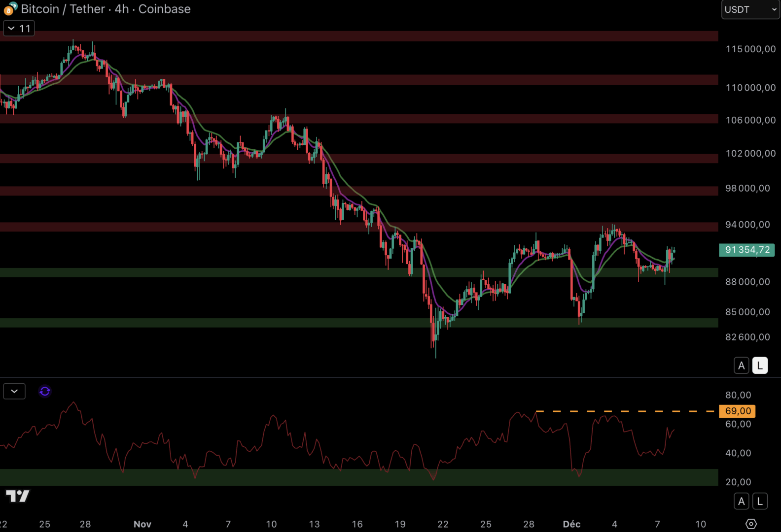Select the orange 69,00 level label
This screenshot has width=781, height=532.
point(737,411)
